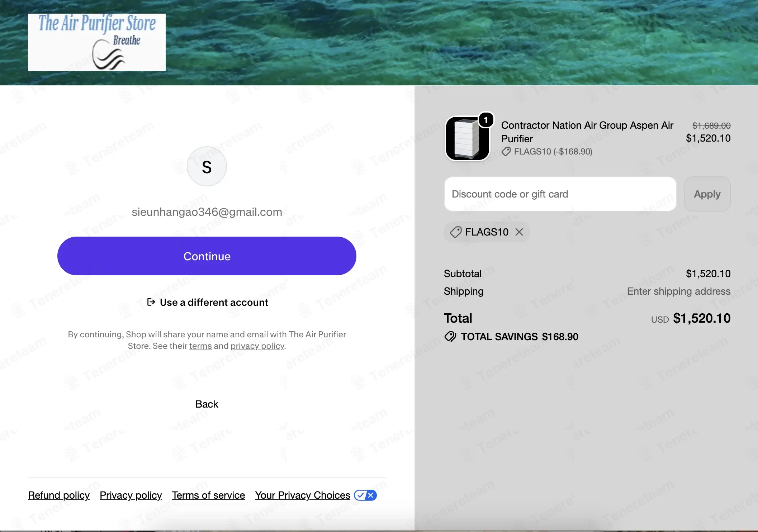Viewport: 758px width, 532px height.
Task: Click The Air Purifier Store logo
Action: pos(97,42)
